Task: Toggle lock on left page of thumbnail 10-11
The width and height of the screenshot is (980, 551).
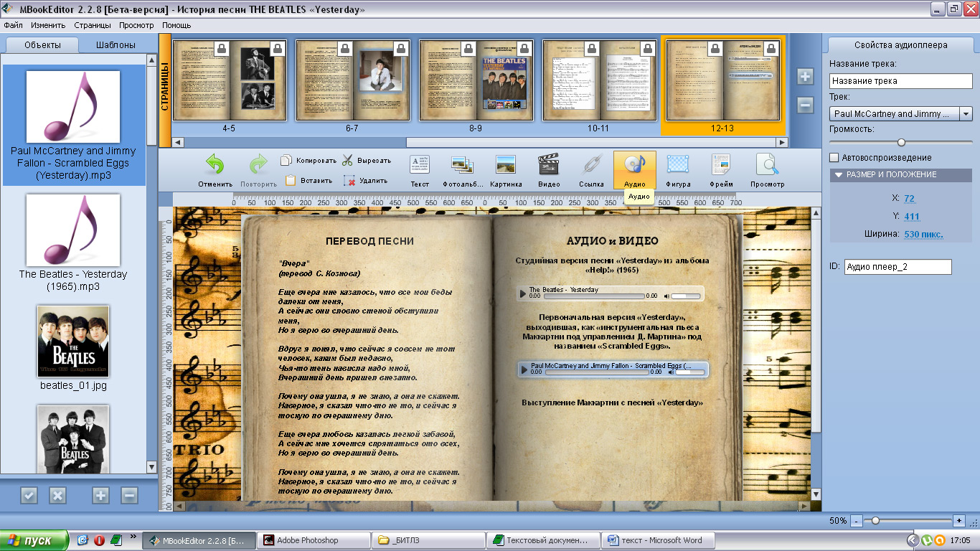Action: click(x=592, y=49)
